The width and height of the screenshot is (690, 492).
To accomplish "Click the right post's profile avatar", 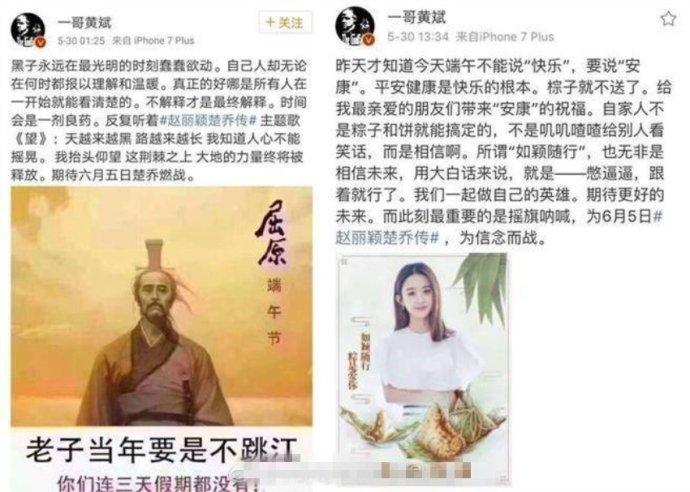I will coord(355,25).
